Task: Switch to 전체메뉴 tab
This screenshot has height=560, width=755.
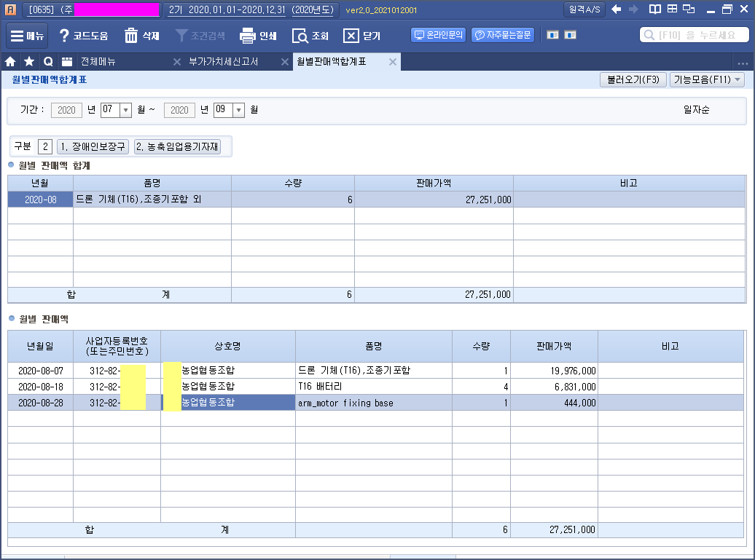Action: (98, 62)
